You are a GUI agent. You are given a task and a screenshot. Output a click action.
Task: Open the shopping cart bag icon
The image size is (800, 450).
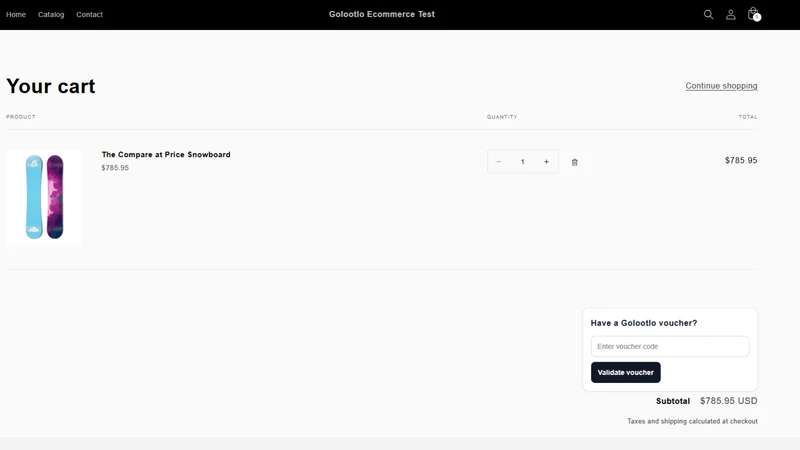(754, 14)
